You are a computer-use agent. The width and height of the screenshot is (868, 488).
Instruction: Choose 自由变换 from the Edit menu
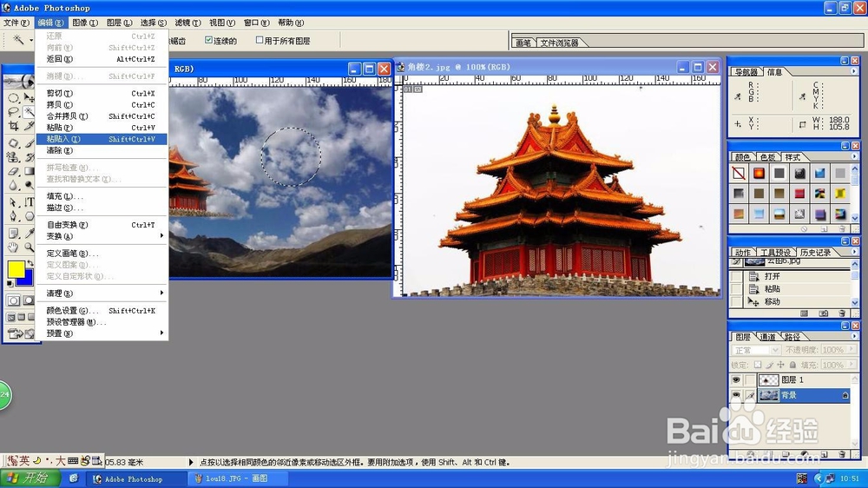pos(102,224)
